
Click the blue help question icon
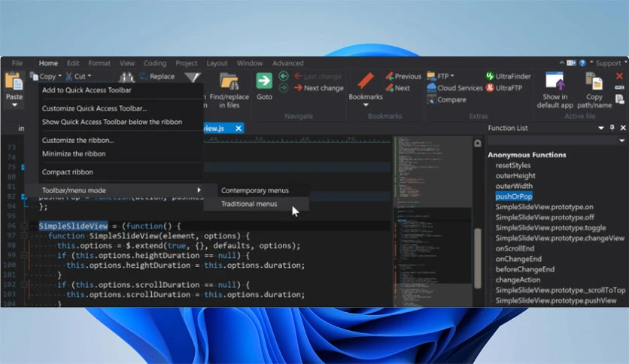coord(582,63)
